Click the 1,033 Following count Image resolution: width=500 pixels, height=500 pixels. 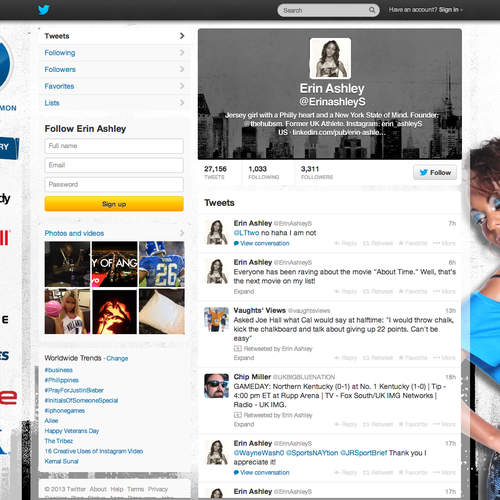263,172
